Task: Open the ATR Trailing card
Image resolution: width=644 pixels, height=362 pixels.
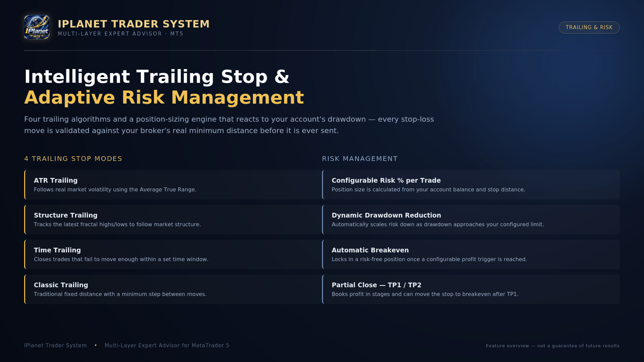Action: tap(173, 185)
